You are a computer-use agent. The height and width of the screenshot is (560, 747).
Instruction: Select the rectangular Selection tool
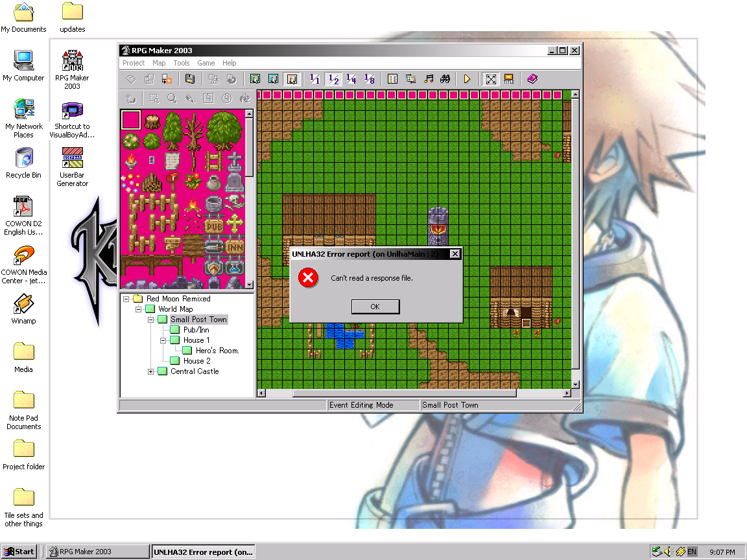154,99
